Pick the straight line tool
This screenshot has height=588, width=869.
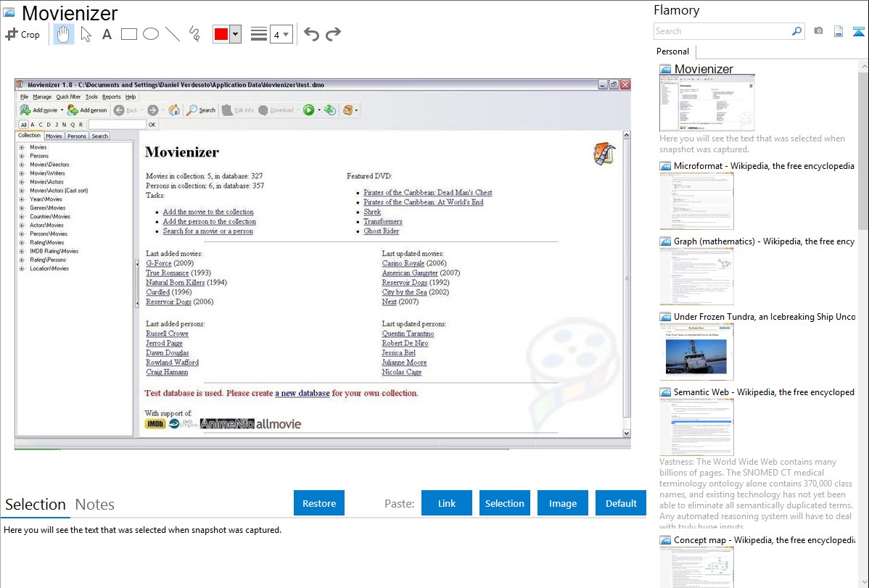pyautogui.click(x=173, y=34)
